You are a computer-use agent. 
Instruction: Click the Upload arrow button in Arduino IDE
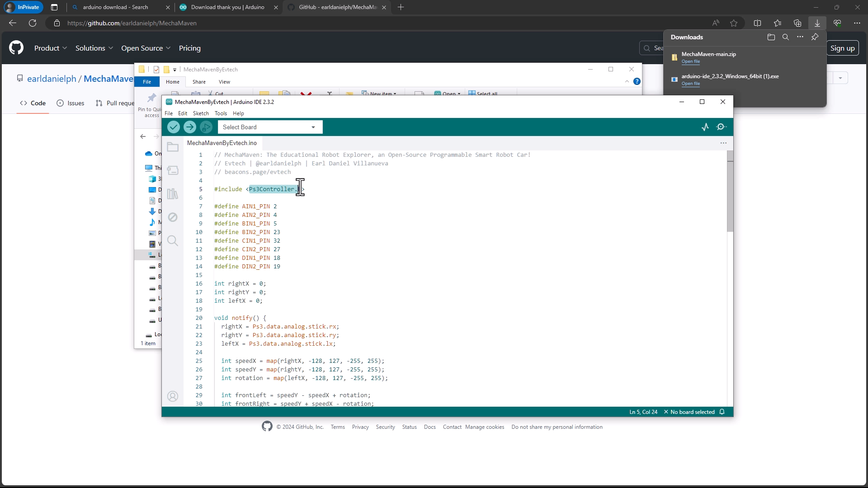[x=190, y=127]
